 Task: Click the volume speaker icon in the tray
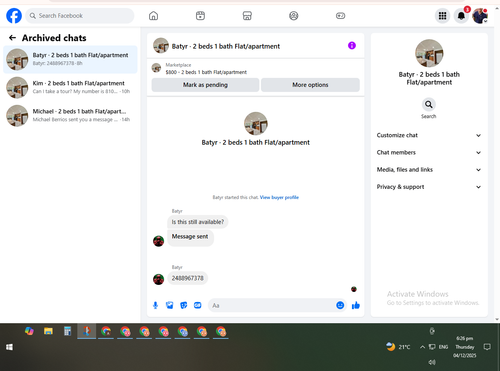[x=432, y=362]
